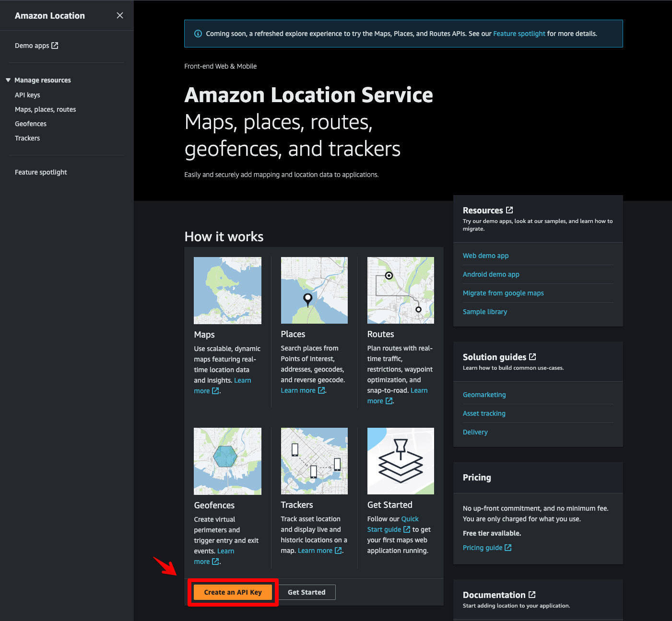
Task: Click the Amazon Location Service page heading
Action: tap(309, 95)
